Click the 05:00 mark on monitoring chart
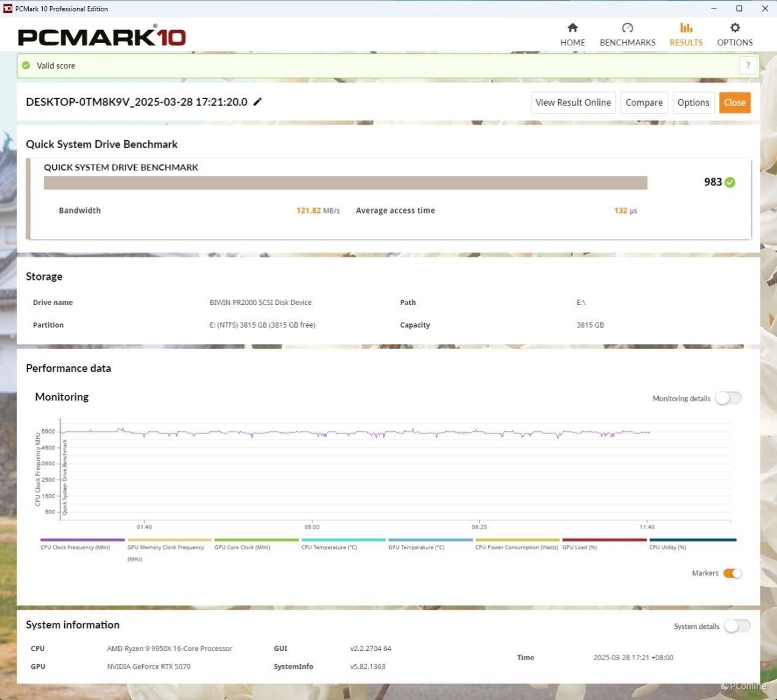777x700 pixels. [x=312, y=526]
